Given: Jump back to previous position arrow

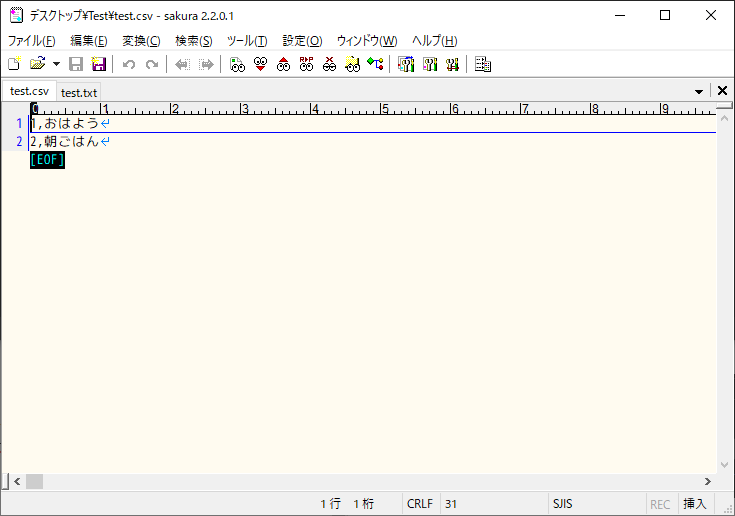Looking at the screenshot, I should pyautogui.click(x=182, y=64).
